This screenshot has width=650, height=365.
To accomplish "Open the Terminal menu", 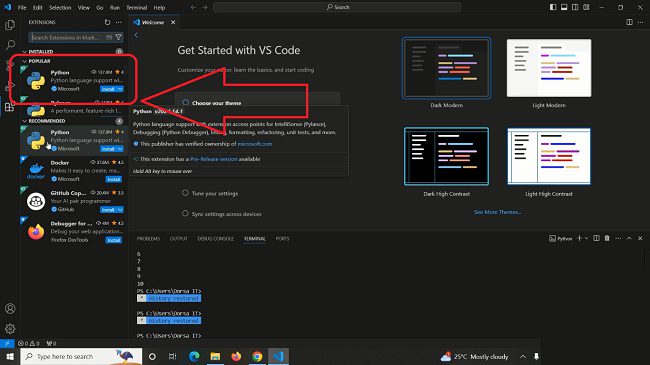I will pos(136,7).
